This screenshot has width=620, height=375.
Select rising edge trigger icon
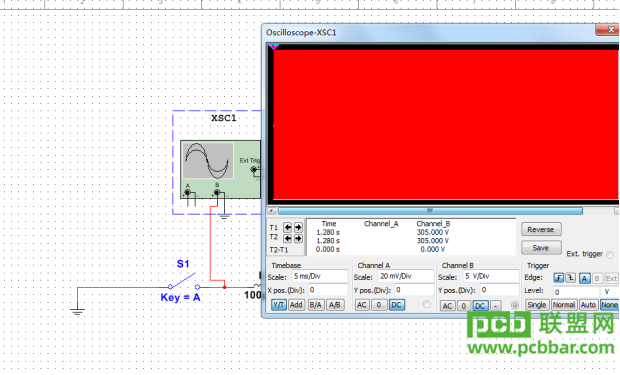click(x=558, y=278)
